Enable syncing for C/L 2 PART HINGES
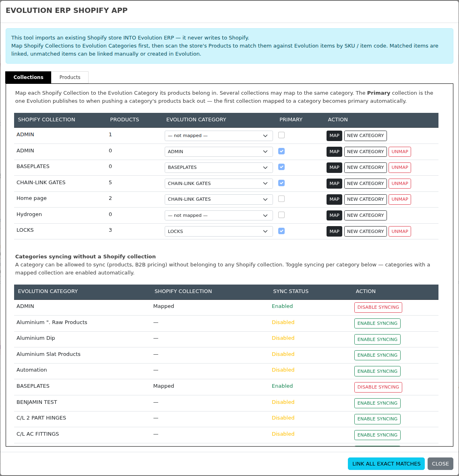 (377, 419)
